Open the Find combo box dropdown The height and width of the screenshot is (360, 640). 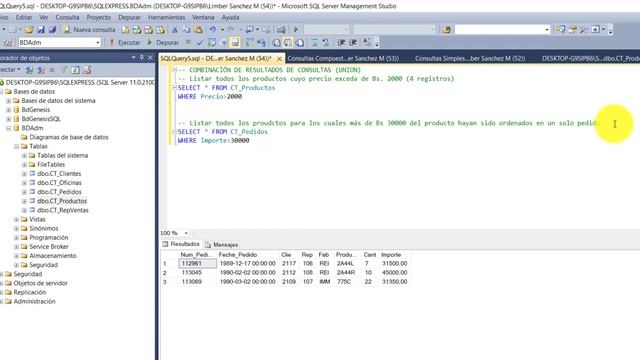[547, 29]
